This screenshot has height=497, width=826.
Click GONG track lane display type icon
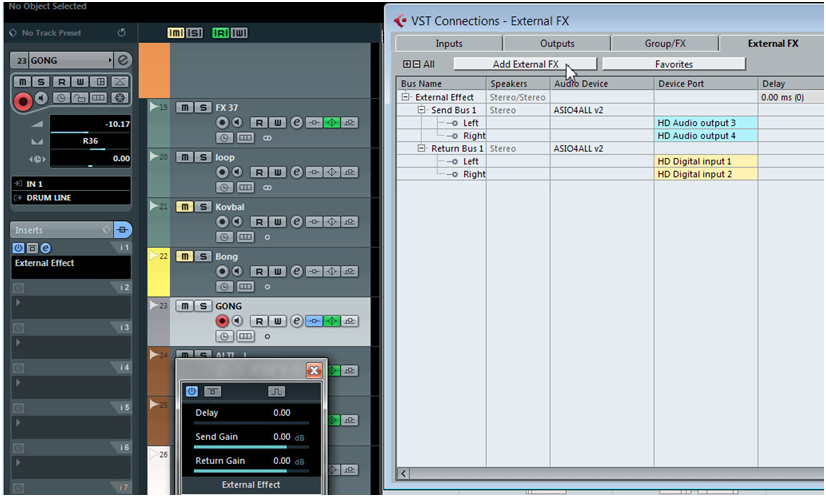(245, 336)
